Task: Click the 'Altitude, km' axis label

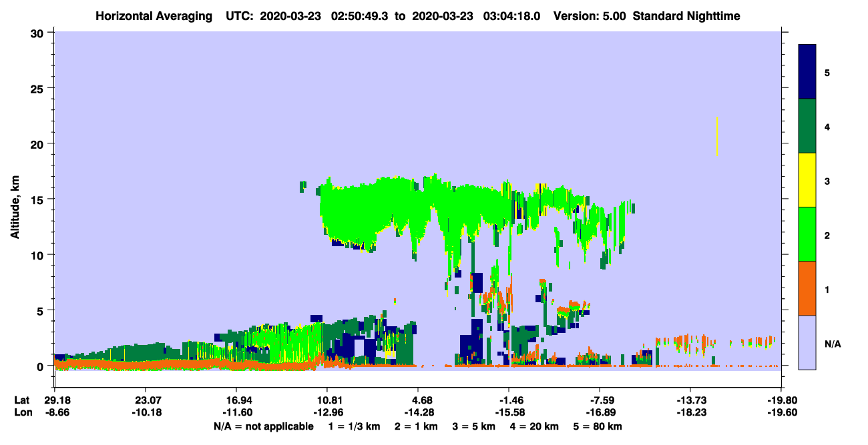Action: coord(15,209)
